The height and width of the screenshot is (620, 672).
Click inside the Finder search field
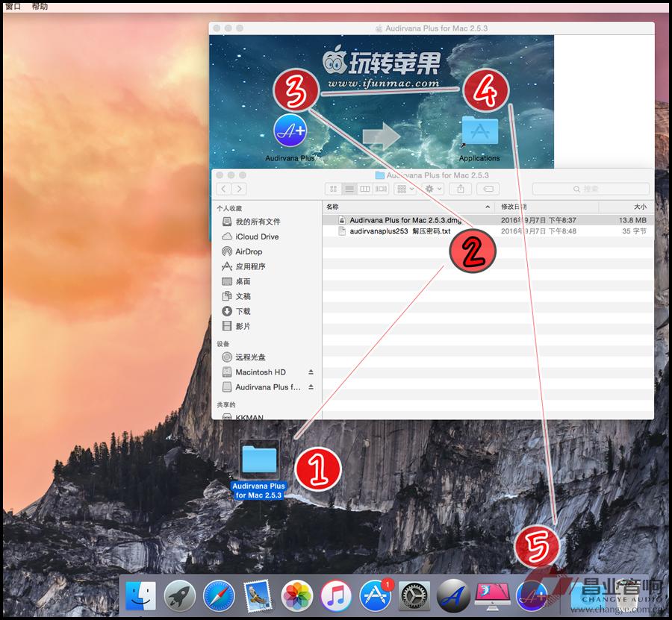590,189
